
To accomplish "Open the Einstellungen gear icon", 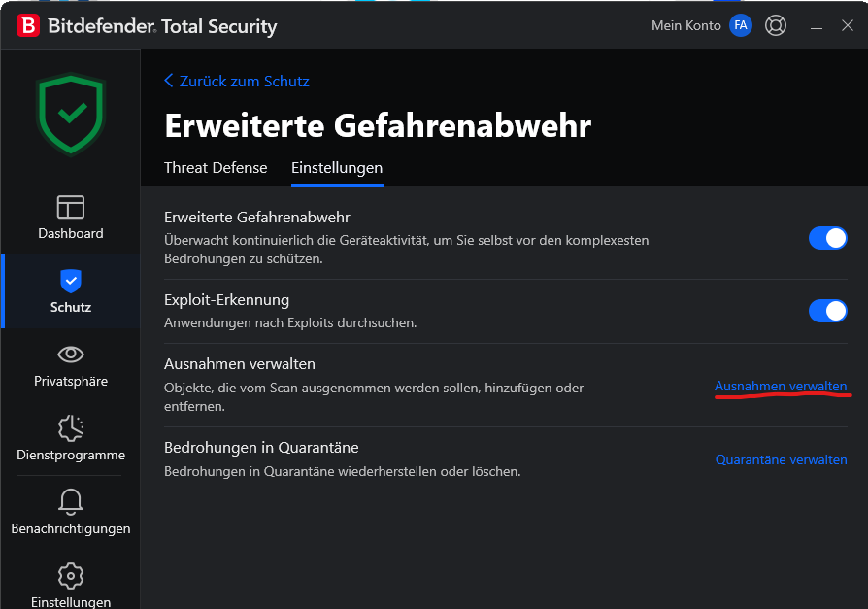I will pos(71,576).
